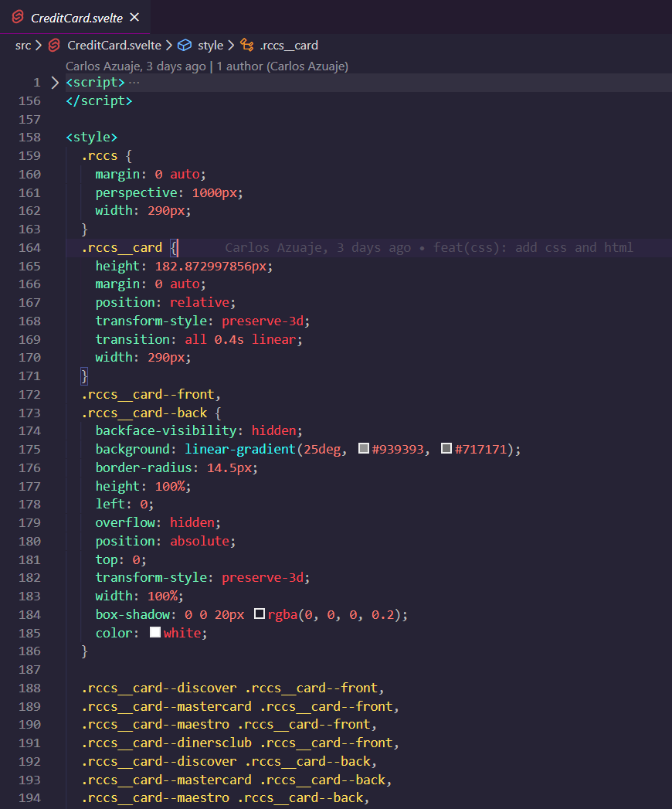The width and height of the screenshot is (672, 809).
Task: Expand the folded script block on line 1
Action: (x=55, y=83)
